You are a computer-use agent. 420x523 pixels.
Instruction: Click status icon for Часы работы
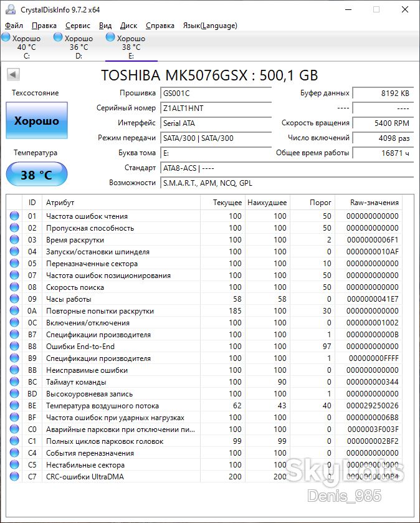pyautogui.click(x=14, y=299)
